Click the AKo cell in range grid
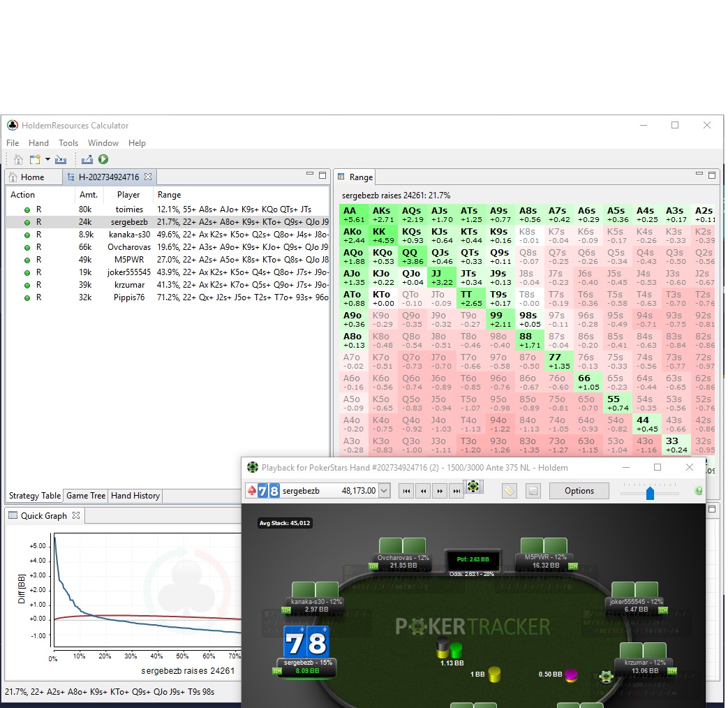This screenshot has width=728, height=708. 353,235
